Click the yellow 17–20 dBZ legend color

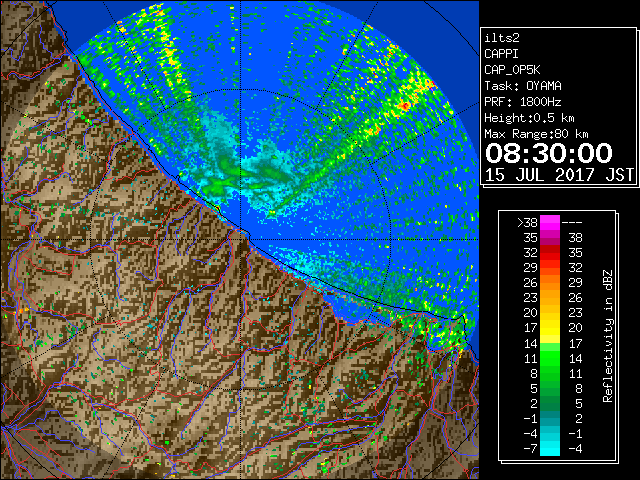point(550,328)
